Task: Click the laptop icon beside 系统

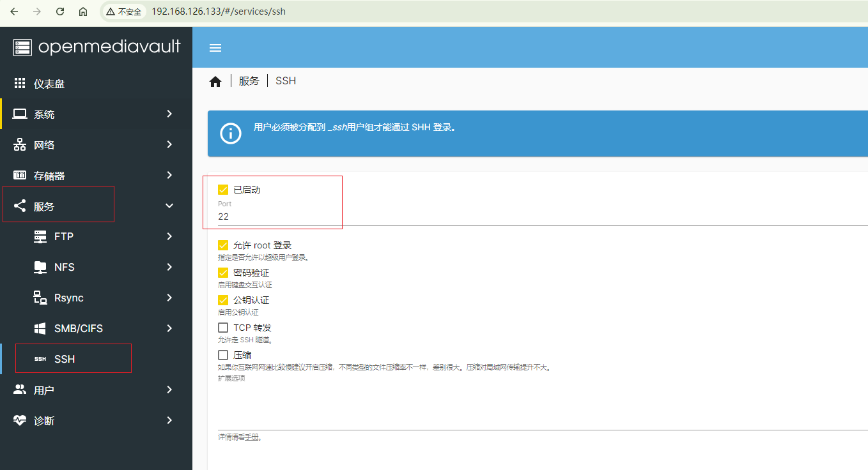Action: click(x=20, y=114)
